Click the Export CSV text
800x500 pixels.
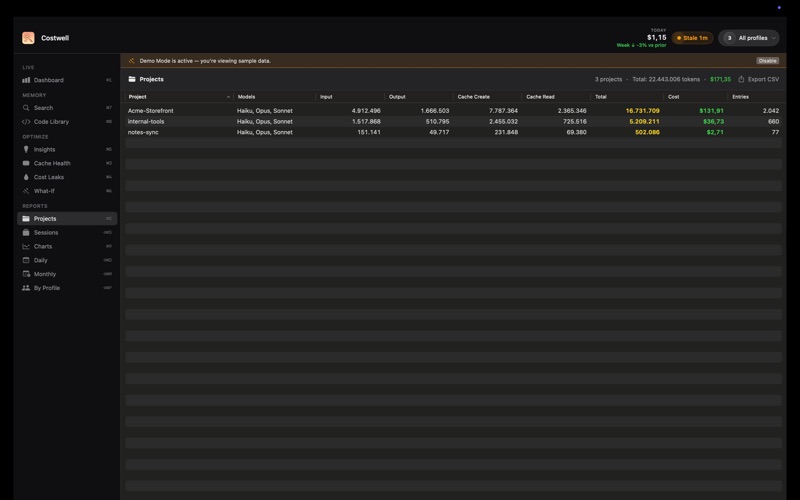(x=763, y=79)
